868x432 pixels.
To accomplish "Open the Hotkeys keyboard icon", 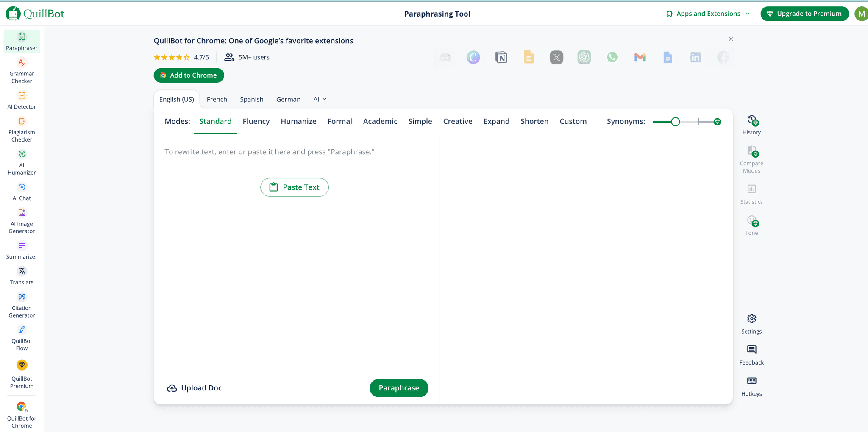I will tap(751, 386).
